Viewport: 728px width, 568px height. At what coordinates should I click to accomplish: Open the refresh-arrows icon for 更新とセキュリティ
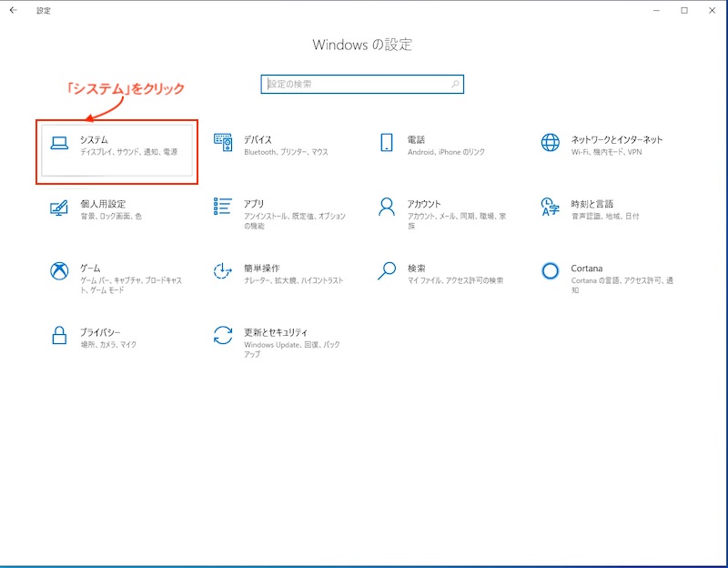[223, 335]
